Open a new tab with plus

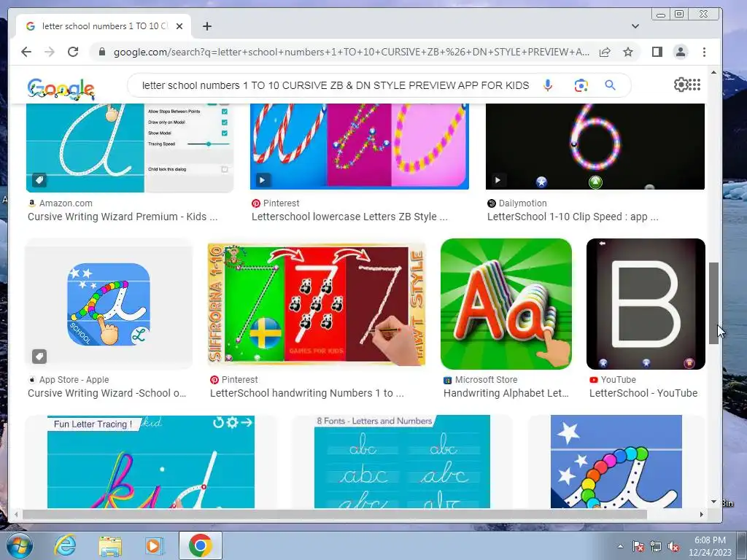[x=206, y=26]
